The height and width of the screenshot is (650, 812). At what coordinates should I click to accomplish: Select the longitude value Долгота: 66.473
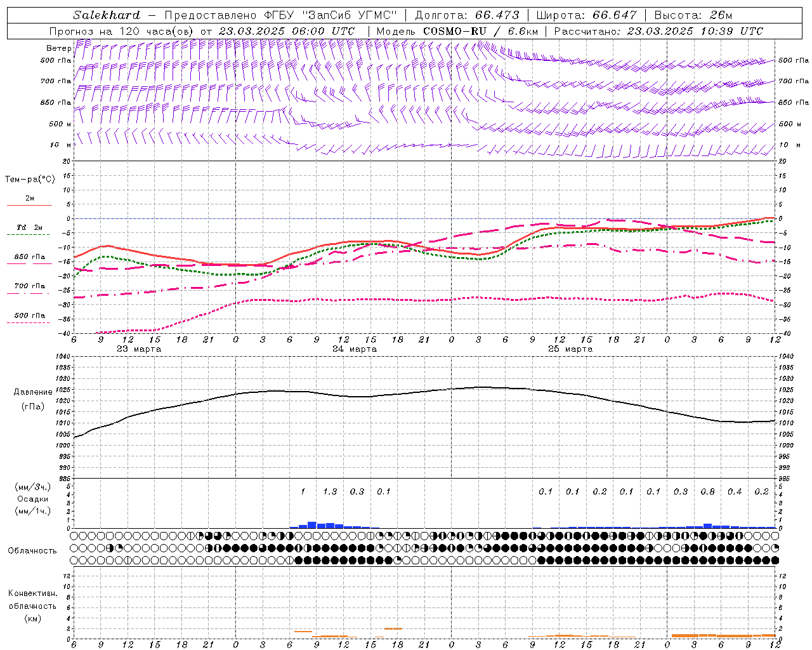[467, 15]
